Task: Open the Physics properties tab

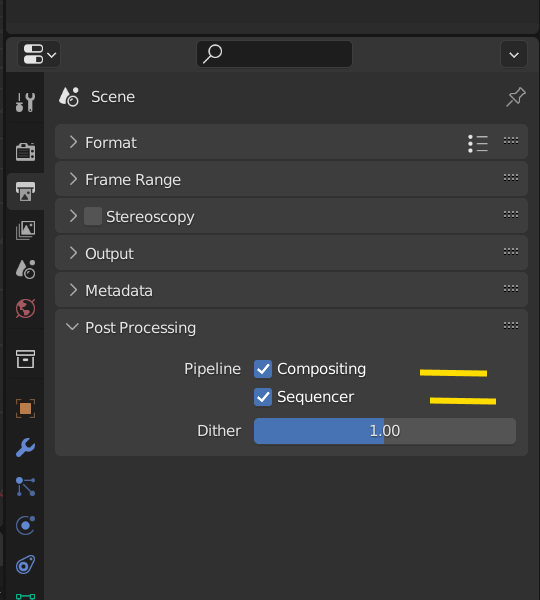Action: pos(25,525)
